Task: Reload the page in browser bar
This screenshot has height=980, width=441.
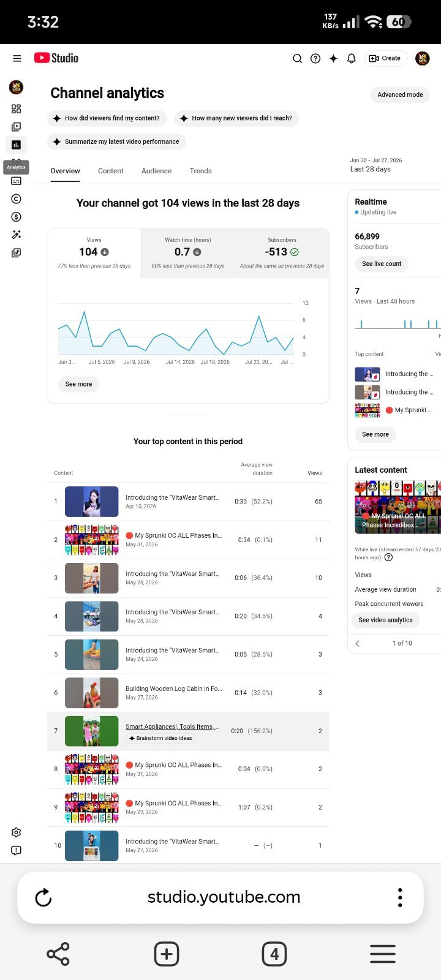Action: pyautogui.click(x=43, y=897)
